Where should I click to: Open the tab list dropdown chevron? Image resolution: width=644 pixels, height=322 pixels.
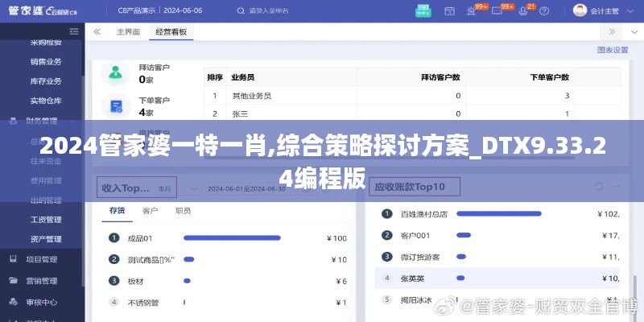(x=634, y=32)
